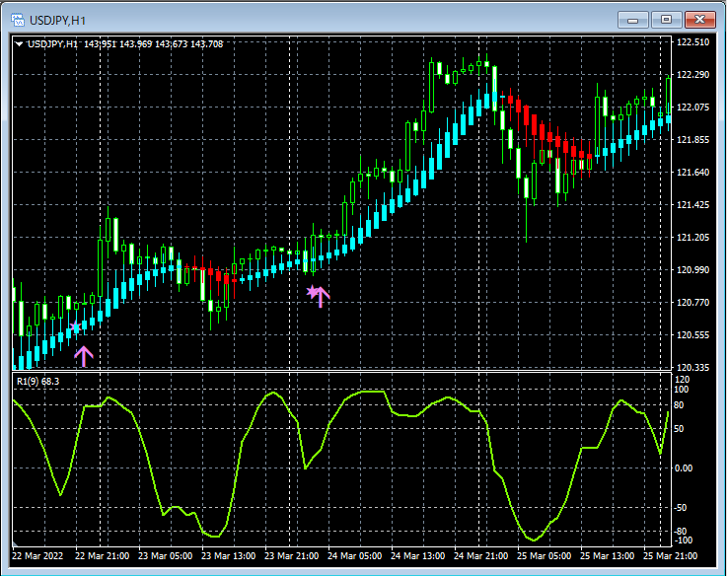Click the pink buy arrow near 22 Mar 21:00

pos(84,356)
